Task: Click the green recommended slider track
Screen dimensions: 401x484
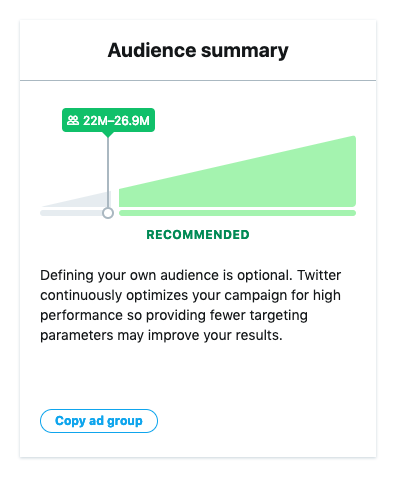Action: 237,213
